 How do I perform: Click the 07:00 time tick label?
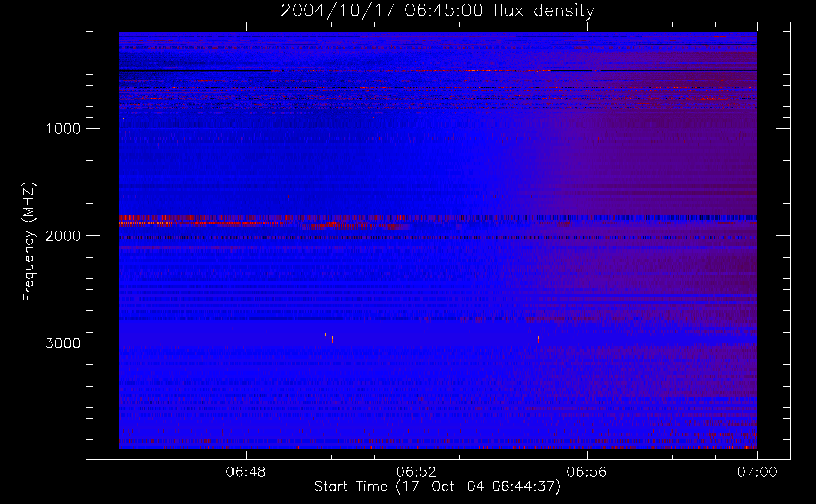[757, 472]
